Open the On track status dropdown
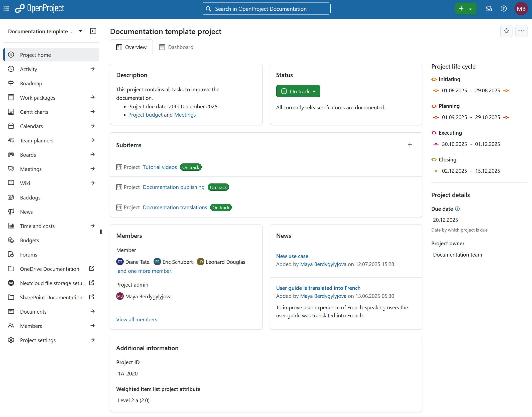This screenshot has width=532, height=417. [298, 91]
